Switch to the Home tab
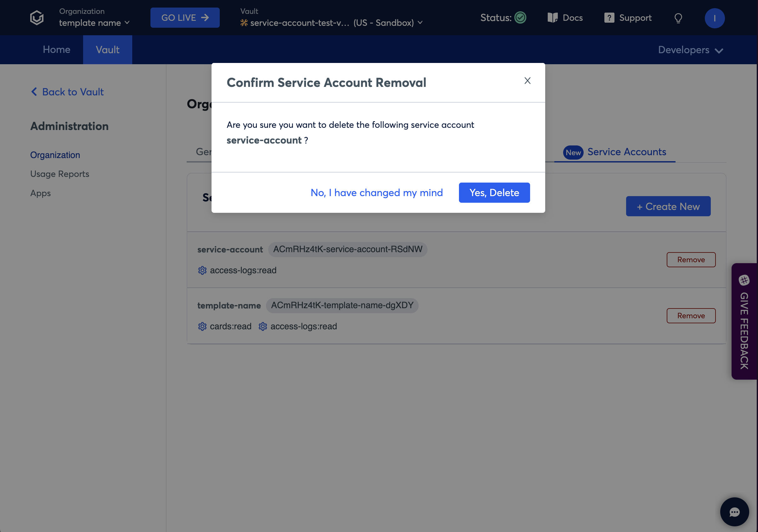The width and height of the screenshot is (758, 532). (x=56, y=50)
